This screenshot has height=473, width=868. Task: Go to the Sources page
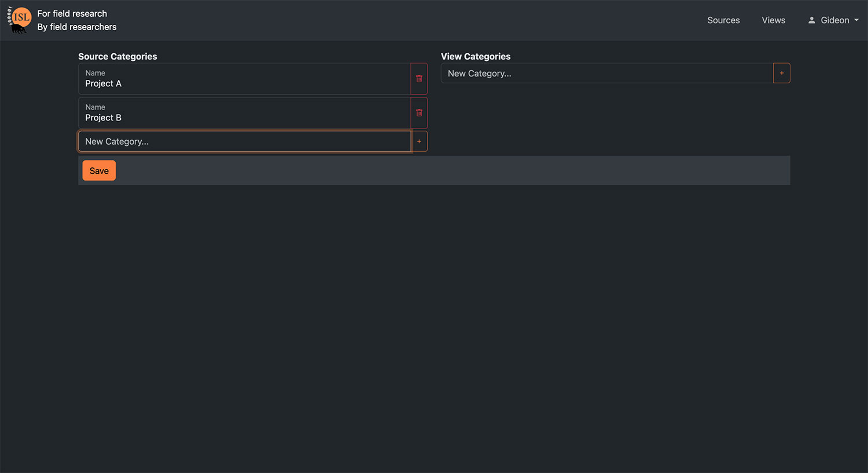723,20
